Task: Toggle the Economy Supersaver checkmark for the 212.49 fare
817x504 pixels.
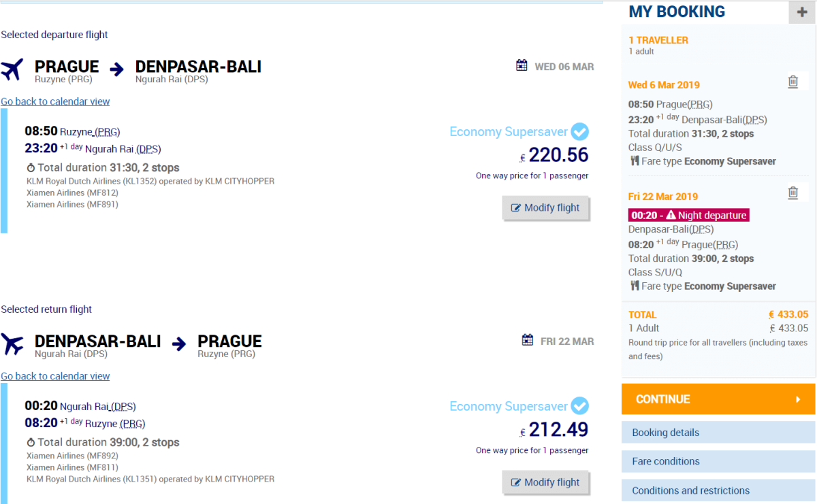Action: (x=579, y=406)
